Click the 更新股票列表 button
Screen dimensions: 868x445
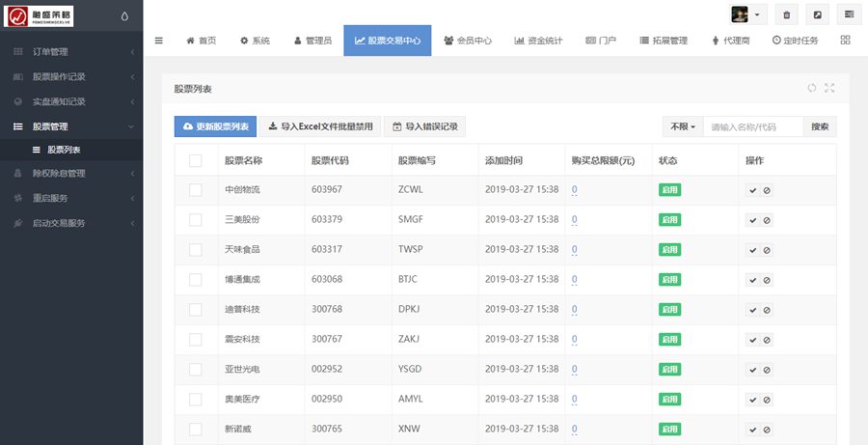pyautogui.click(x=215, y=126)
